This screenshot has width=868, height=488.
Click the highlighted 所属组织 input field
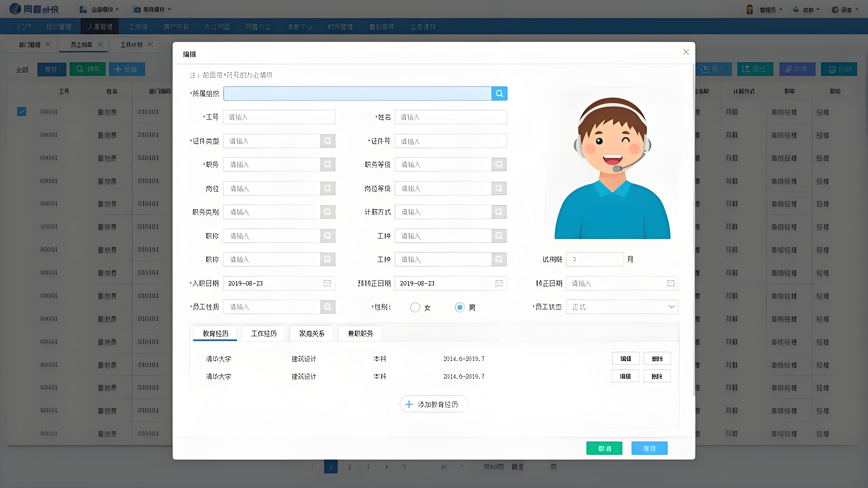[x=358, y=93]
